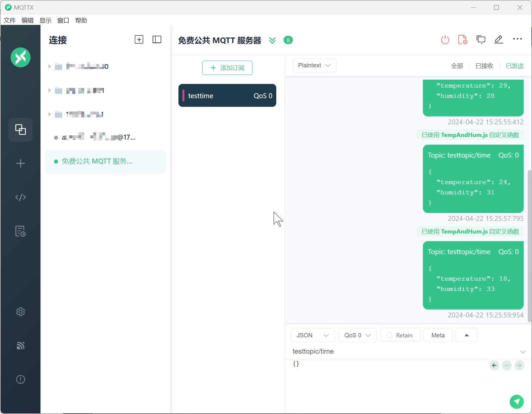Go to the next payload history entry
Screen dimensions: 532x414
coord(519,366)
